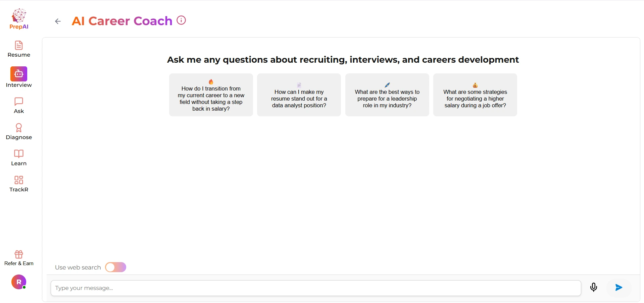Viewport: 644px width, 303px height.
Task: Click the back arrow next to AI Career Coach
Action: click(x=58, y=21)
